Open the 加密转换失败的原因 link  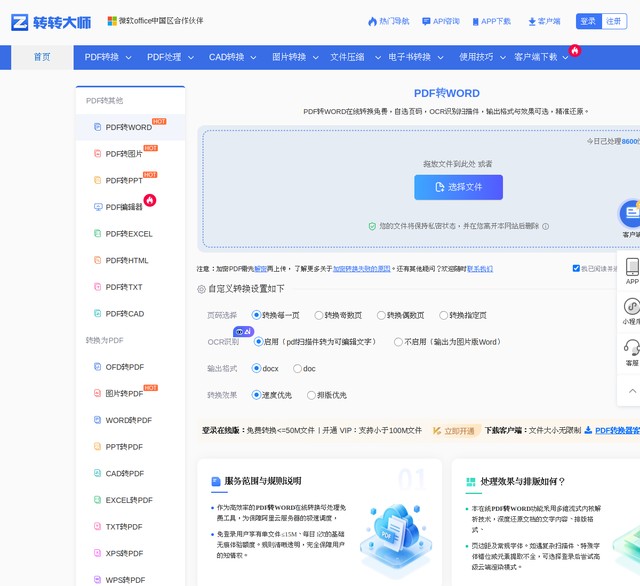tap(362, 269)
